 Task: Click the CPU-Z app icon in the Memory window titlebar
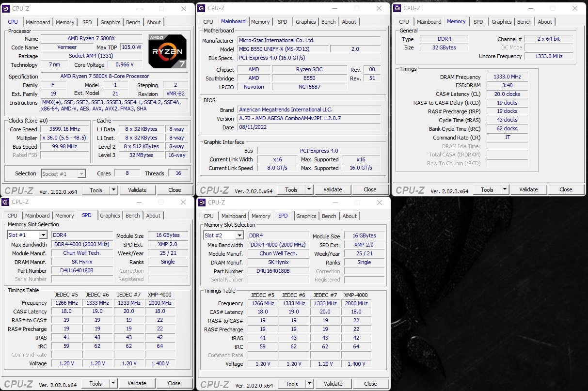(x=396, y=8)
